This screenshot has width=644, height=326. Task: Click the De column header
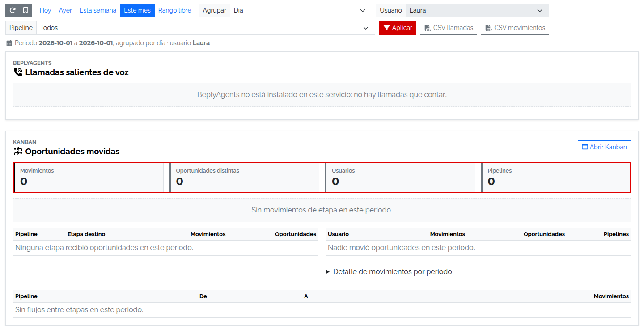[x=203, y=296]
